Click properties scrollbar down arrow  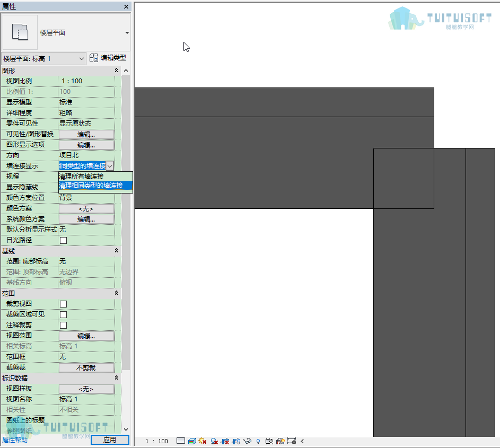tap(126, 429)
